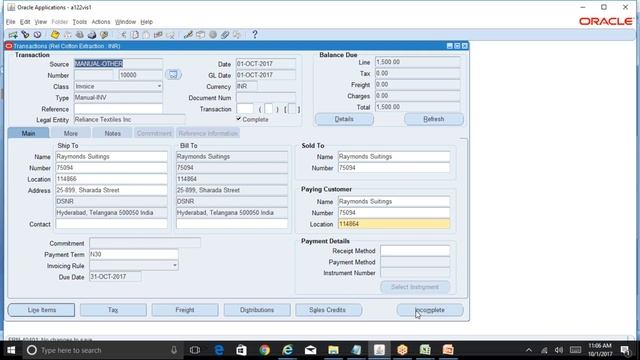
Task: Click the Attachments paperclip toolbar icon
Action: (225, 35)
